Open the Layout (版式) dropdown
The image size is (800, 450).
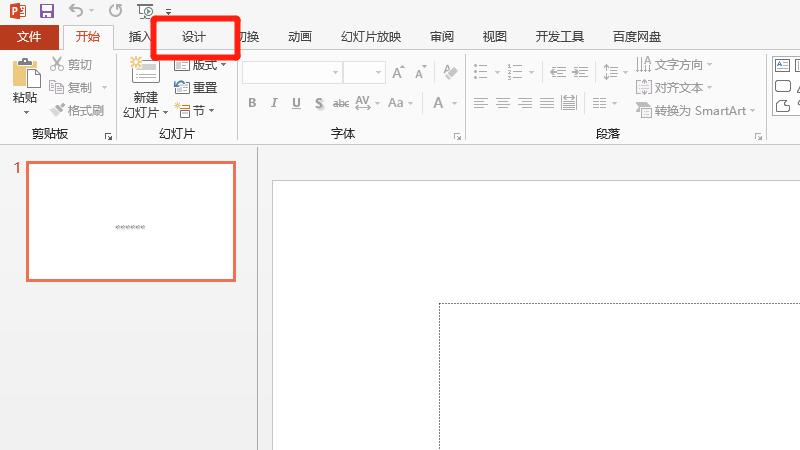tap(200, 64)
